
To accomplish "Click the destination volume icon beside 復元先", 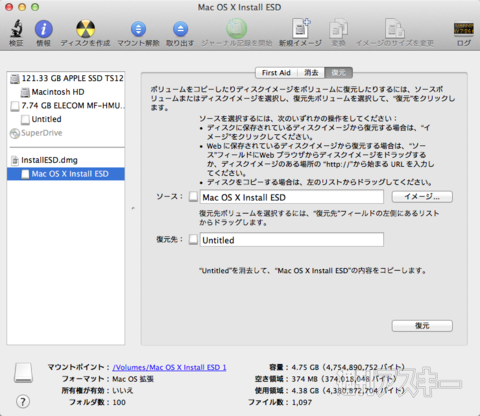I will [193, 239].
